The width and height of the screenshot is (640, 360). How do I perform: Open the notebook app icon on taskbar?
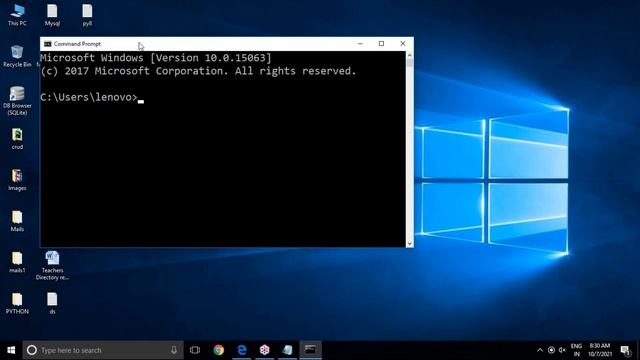tap(287, 350)
